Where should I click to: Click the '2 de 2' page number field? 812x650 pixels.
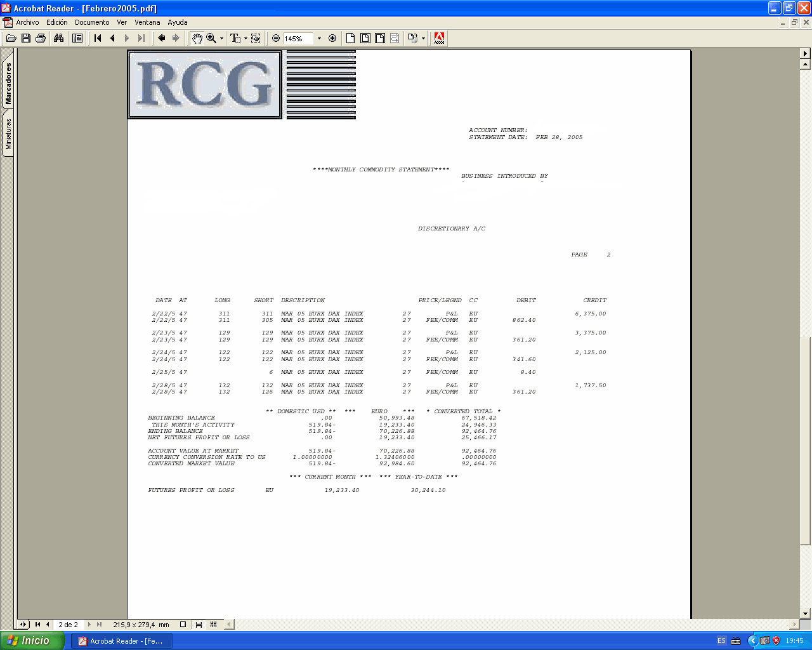coord(69,625)
